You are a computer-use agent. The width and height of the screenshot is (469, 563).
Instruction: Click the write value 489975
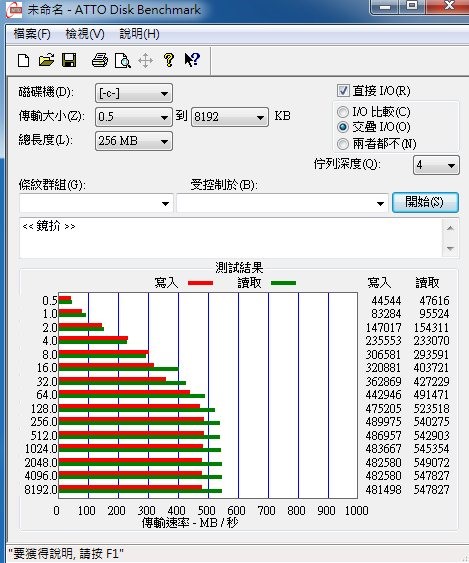coord(383,422)
